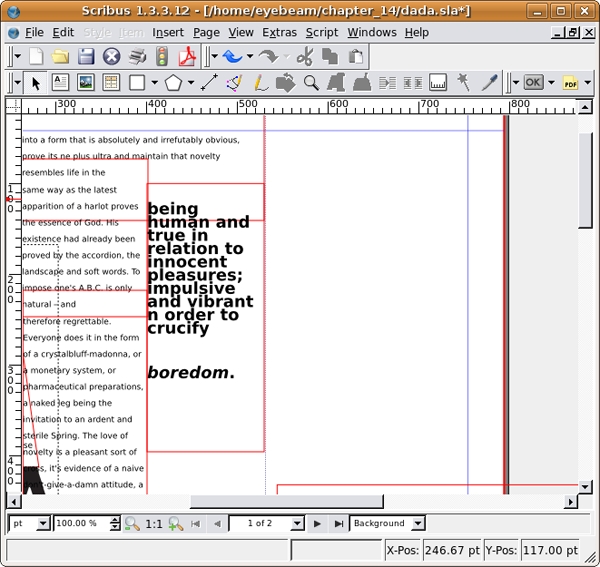Save the document with the floppy icon
This screenshot has height=567, width=600.
coord(86,57)
